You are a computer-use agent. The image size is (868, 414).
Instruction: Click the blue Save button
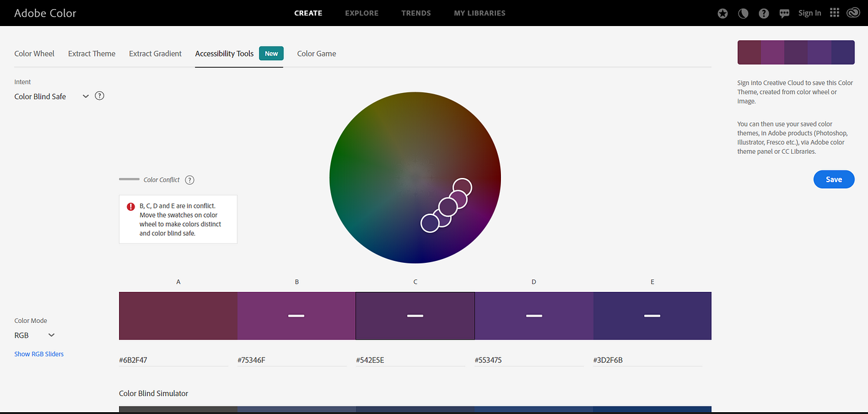833,179
